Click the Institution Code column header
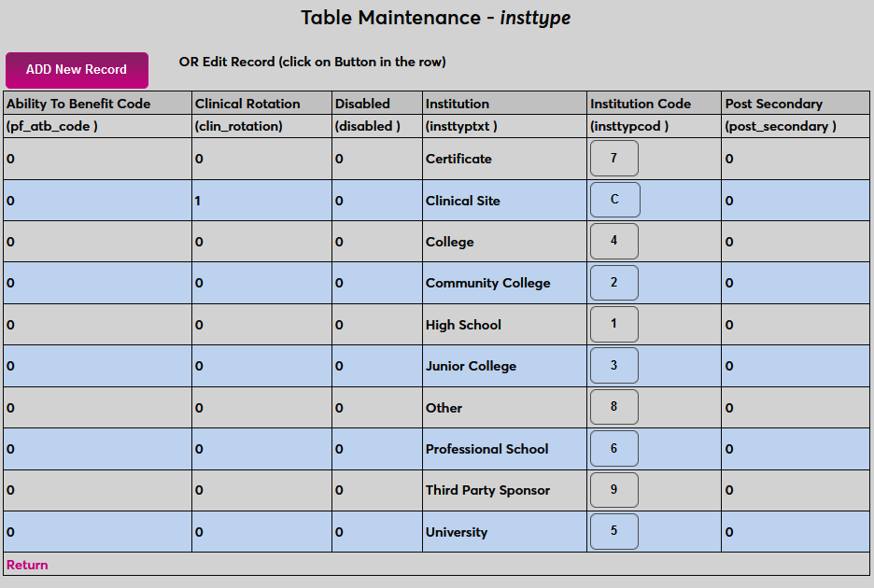 (x=641, y=104)
